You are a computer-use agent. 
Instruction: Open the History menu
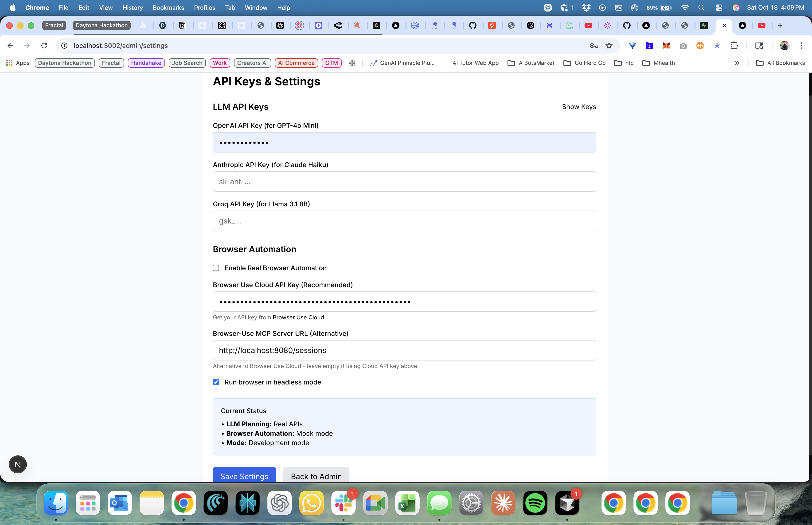[x=132, y=8]
